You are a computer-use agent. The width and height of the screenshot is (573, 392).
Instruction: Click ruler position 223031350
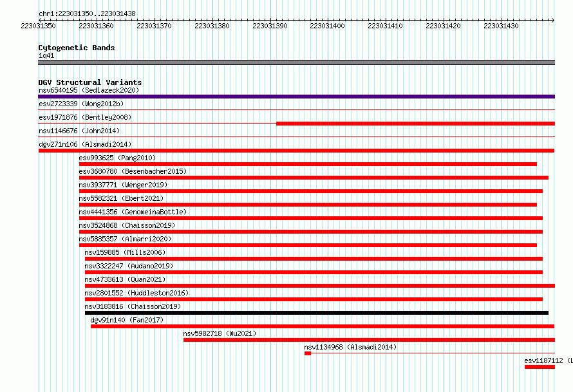coord(39,26)
